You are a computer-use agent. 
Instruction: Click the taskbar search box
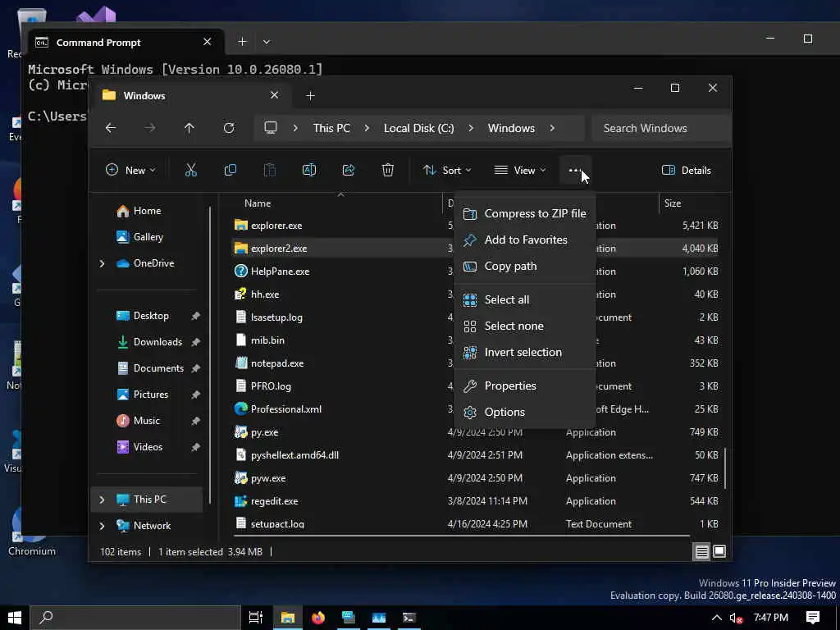click(x=135, y=618)
